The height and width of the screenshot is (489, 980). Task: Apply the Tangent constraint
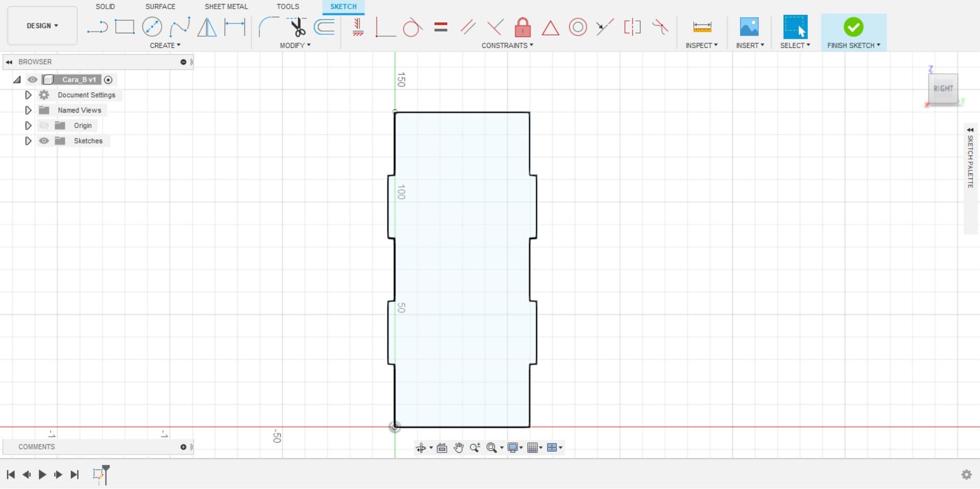pyautogui.click(x=412, y=27)
